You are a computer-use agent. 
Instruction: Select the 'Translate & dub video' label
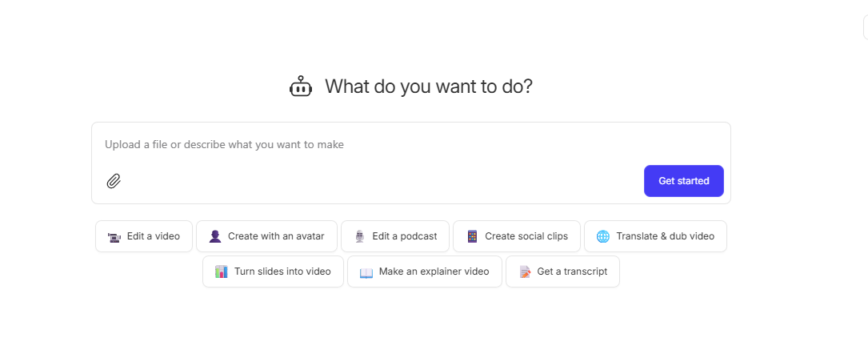665,236
